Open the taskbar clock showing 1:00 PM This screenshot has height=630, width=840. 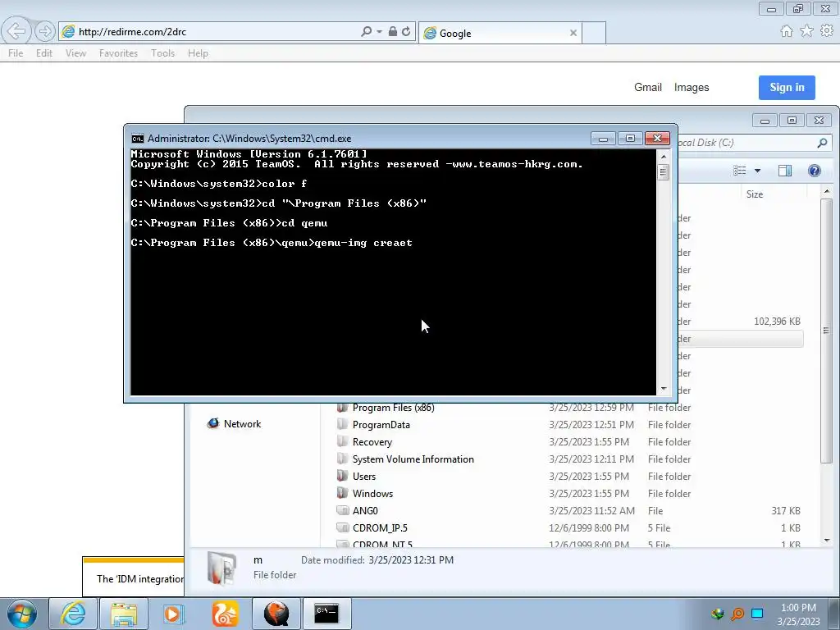[798, 614]
